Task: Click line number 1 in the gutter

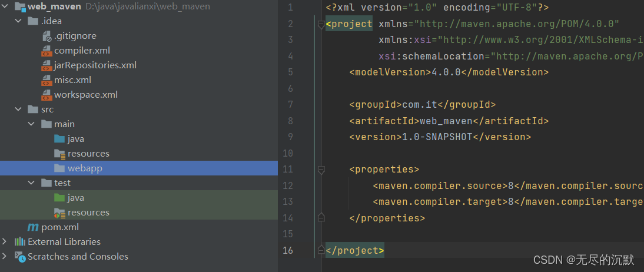Action: point(290,8)
